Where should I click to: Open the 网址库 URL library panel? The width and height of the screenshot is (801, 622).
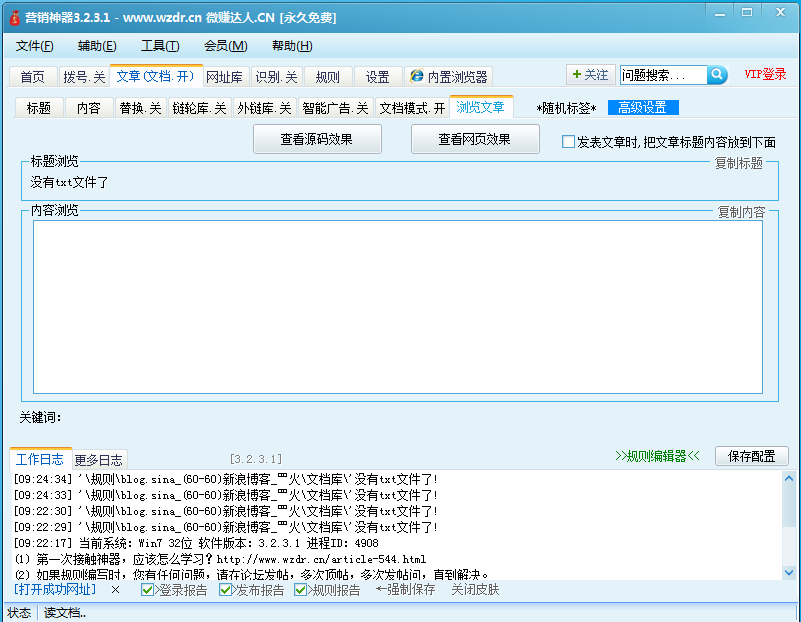coord(226,75)
